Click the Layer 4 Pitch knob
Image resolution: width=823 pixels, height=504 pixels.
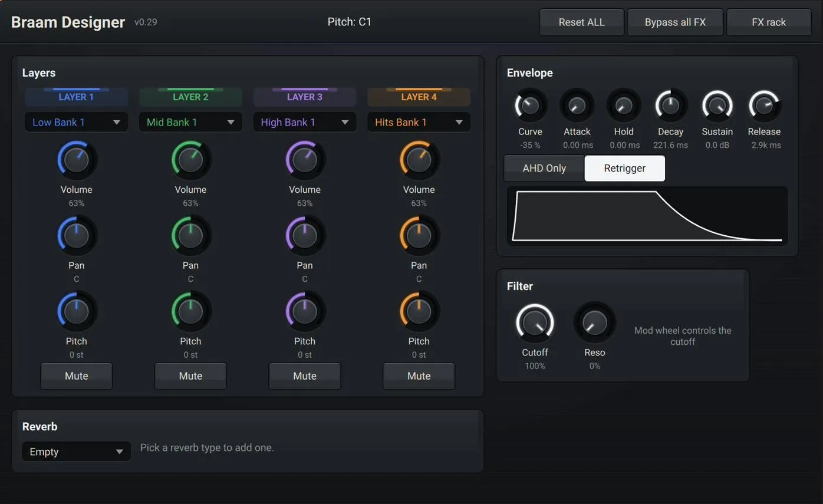coord(419,311)
